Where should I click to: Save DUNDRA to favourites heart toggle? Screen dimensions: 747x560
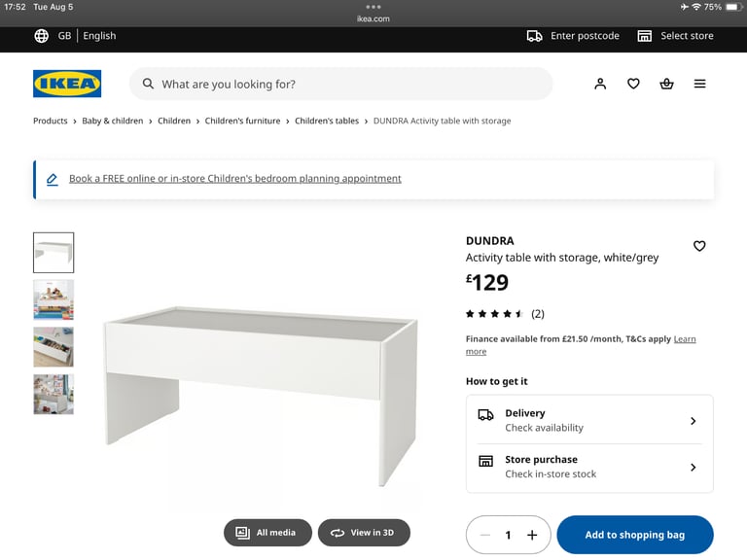[x=699, y=246]
